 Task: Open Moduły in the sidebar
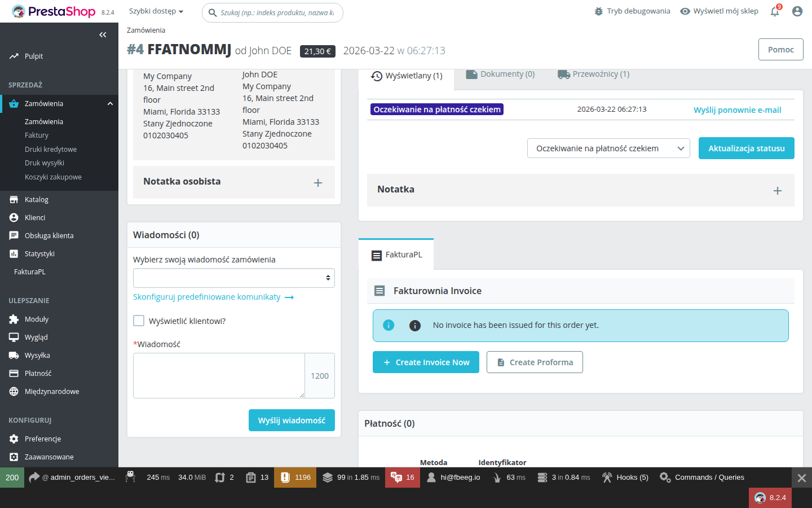[37, 319]
